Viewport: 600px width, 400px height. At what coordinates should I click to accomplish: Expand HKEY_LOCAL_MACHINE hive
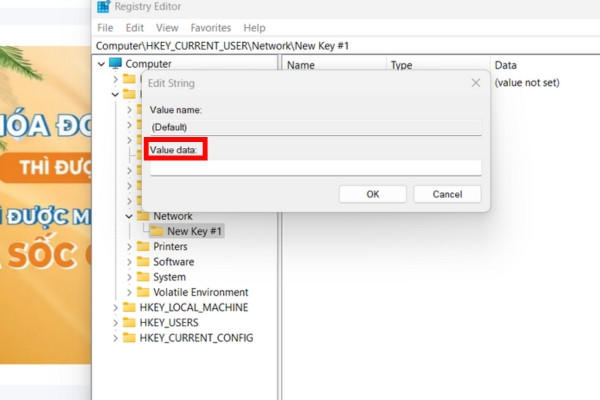pos(115,308)
